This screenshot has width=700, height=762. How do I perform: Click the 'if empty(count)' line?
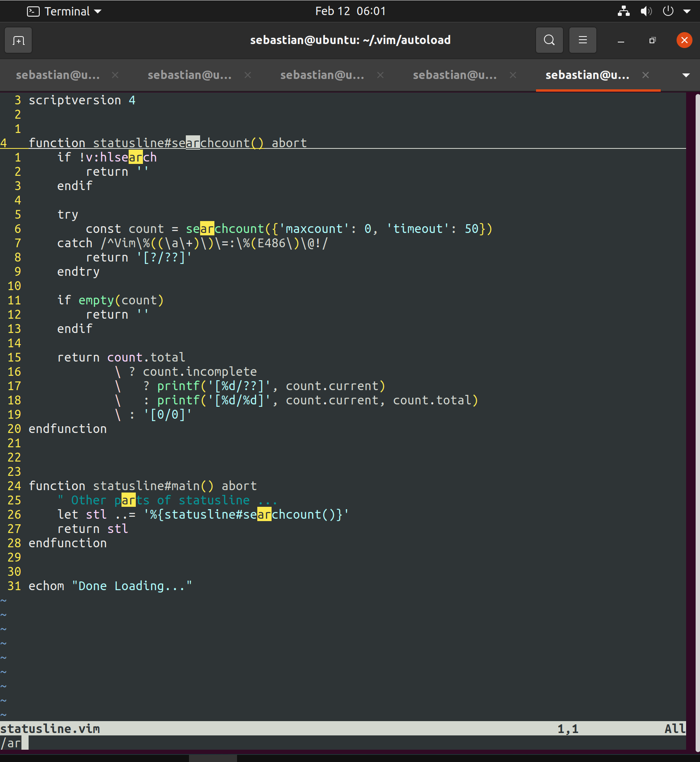tap(110, 300)
